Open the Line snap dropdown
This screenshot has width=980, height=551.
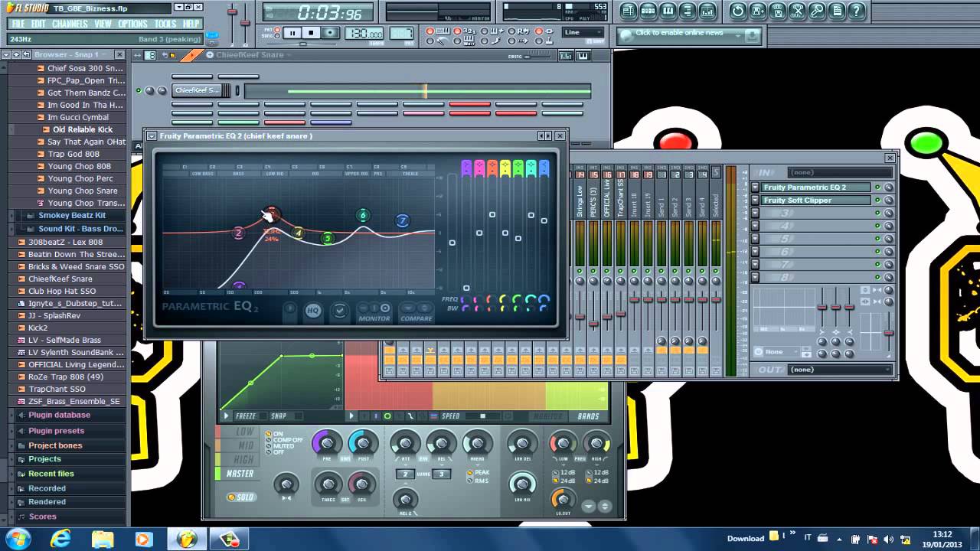[x=583, y=32]
